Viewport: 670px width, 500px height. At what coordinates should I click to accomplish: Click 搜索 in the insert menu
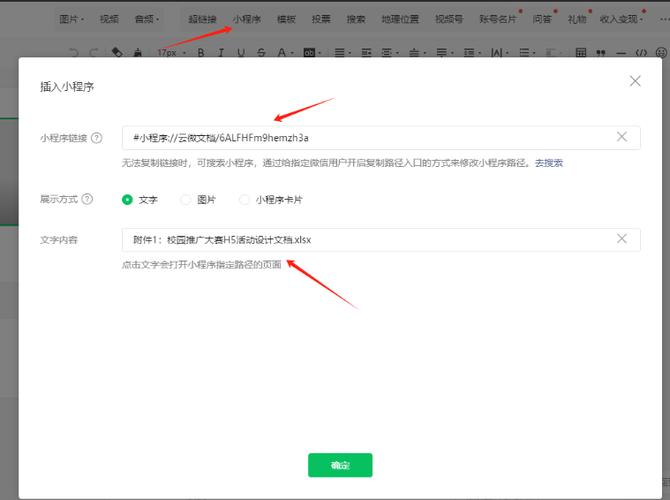pos(356,19)
